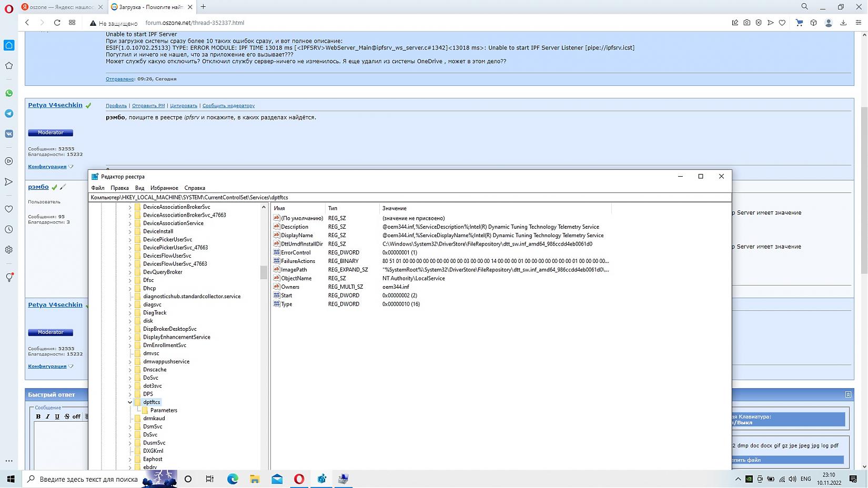Add page to bookmarks via heart icon
Screen dimensions: 868x488
782,23
